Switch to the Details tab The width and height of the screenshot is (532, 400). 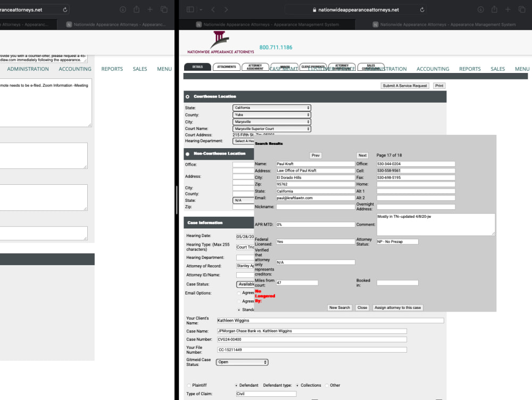point(197,67)
